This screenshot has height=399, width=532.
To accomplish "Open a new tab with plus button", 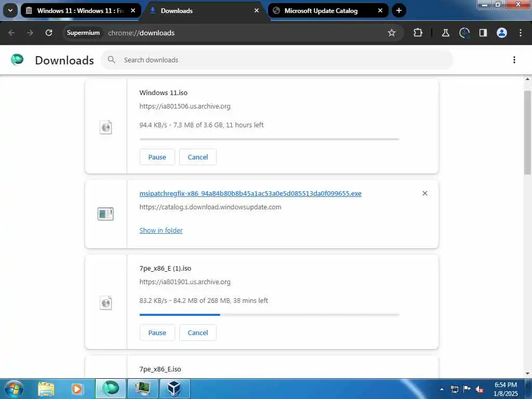I will point(399,10).
